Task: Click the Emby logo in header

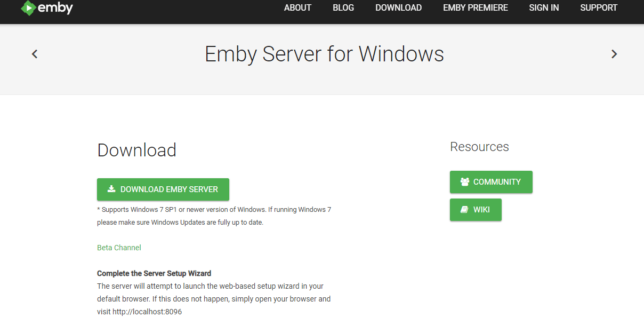Action: coord(46,8)
